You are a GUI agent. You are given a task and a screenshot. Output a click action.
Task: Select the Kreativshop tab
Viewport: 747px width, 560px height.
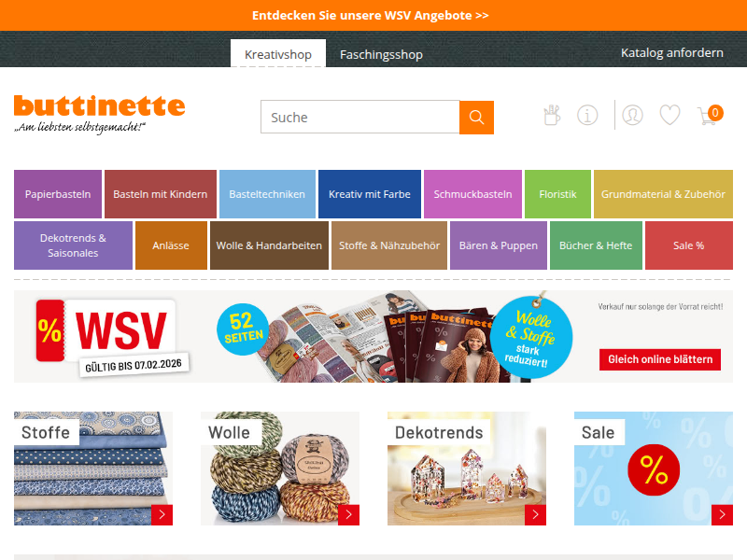pos(278,54)
